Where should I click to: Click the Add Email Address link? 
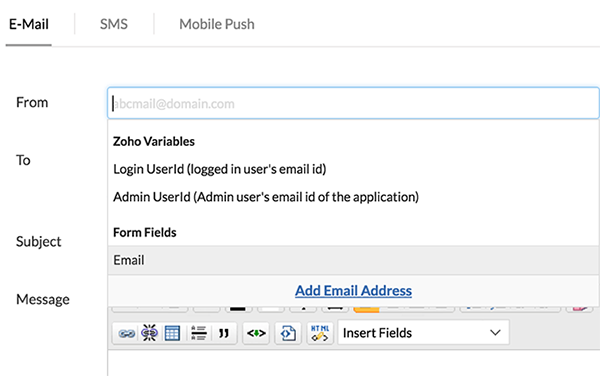click(353, 291)
